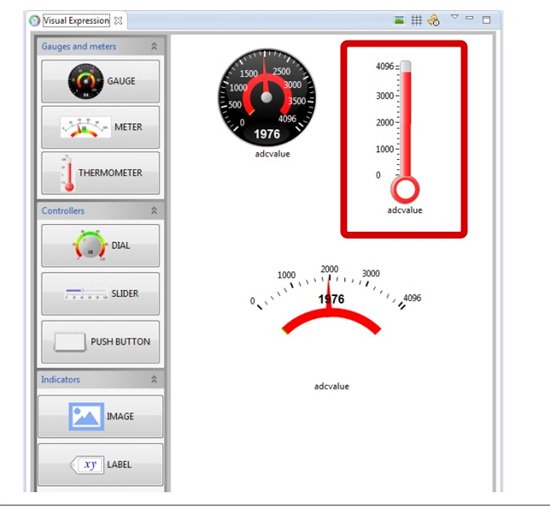Add a METER widget from palette
The height and width of the screenshot is (509, 550).
[x=100, y=127]
